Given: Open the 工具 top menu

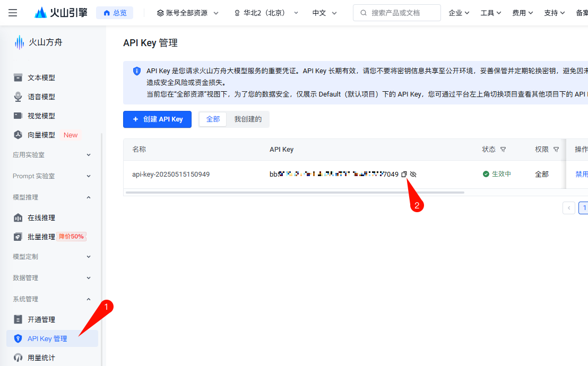Looking at the screenshot, I should (x=491, y=13).
